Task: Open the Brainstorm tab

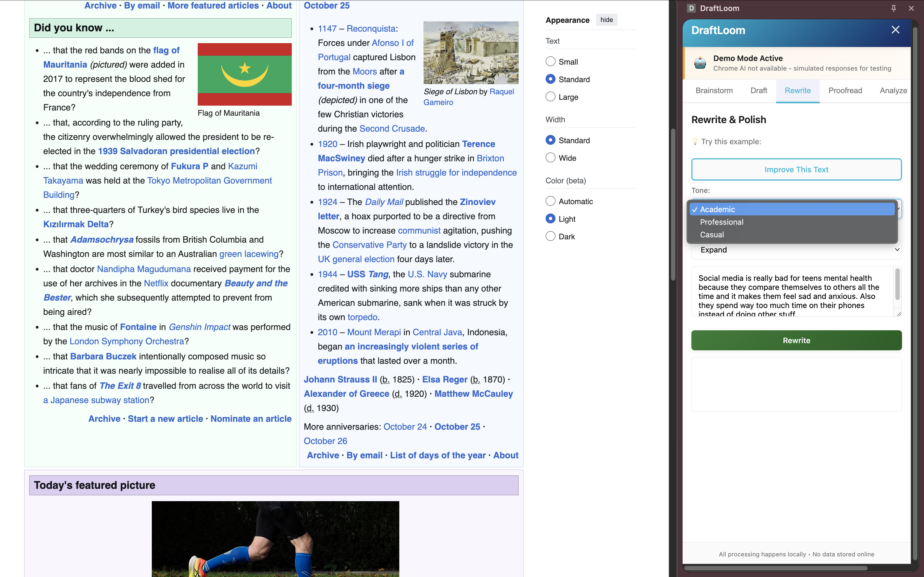Action: pyautogui.click(x=714, y=90)
